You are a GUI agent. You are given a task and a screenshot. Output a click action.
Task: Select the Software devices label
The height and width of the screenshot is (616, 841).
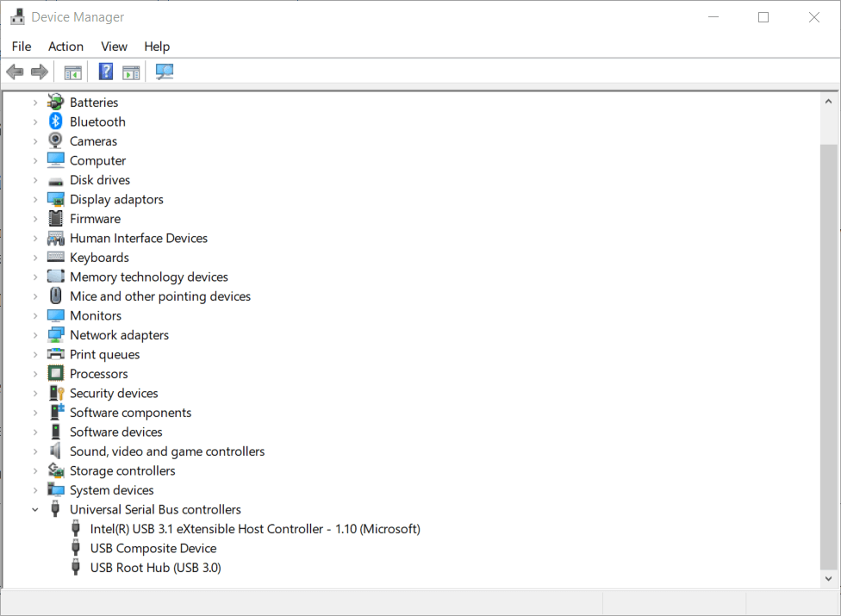115,432
